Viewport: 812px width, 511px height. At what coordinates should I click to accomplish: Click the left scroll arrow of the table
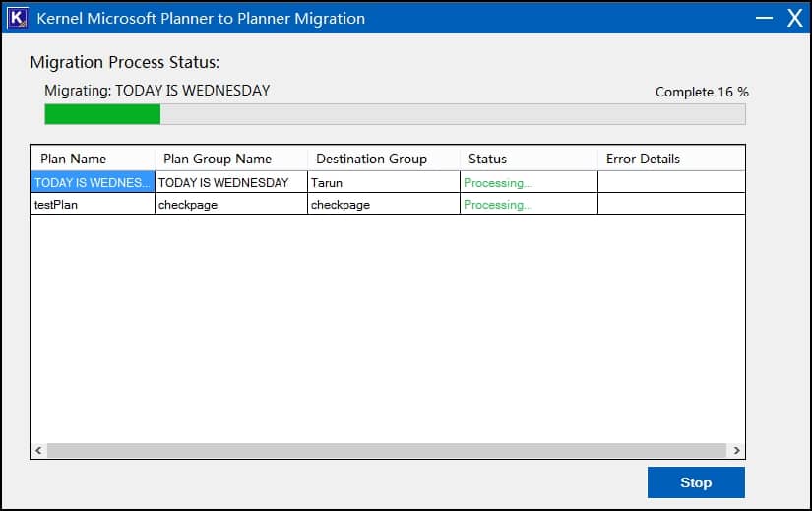click(x=38, y=450)
